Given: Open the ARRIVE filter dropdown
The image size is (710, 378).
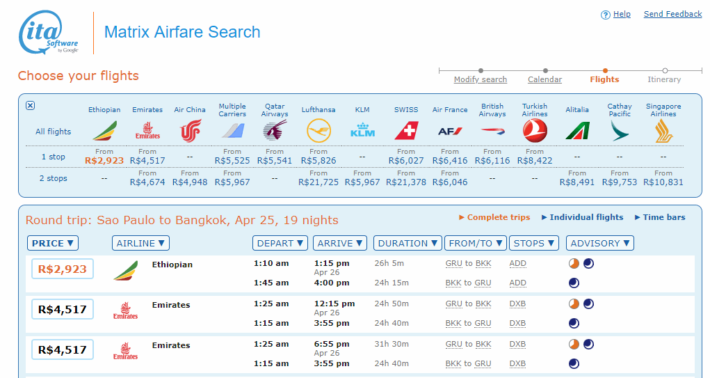Looking at the screenshot, I should click(340, 243).
